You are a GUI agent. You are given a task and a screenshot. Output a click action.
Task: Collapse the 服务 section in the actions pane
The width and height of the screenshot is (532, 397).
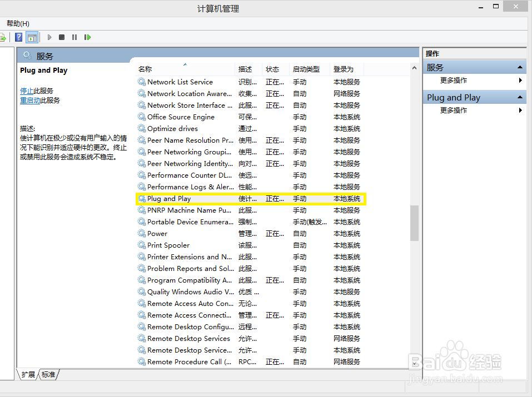click(519, 67)
